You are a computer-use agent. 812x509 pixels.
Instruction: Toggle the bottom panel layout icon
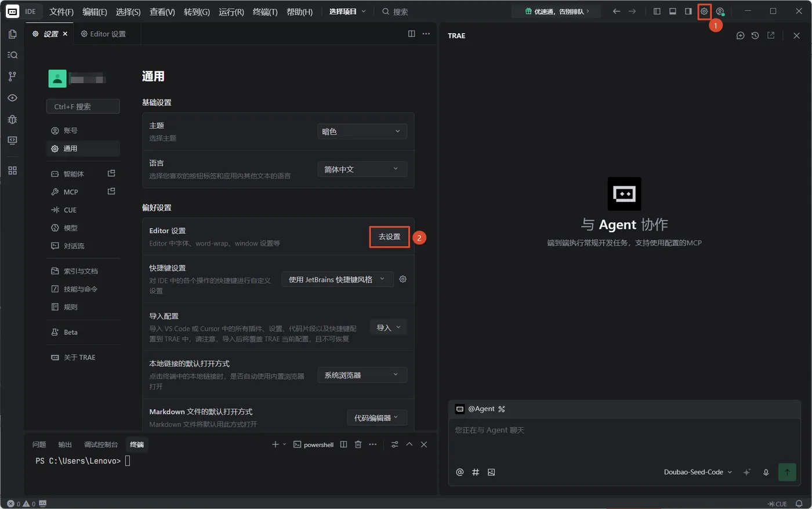[673, 11]
